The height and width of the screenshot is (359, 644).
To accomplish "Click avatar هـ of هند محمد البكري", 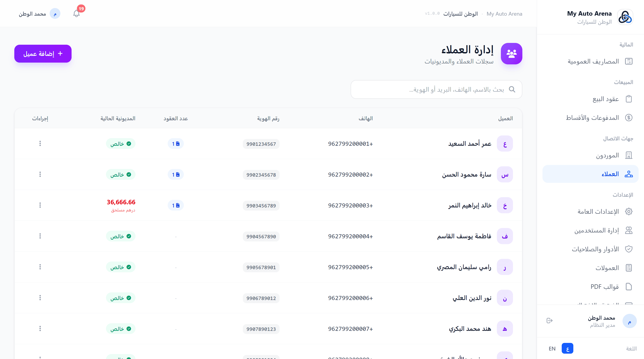I will [505, 329].
